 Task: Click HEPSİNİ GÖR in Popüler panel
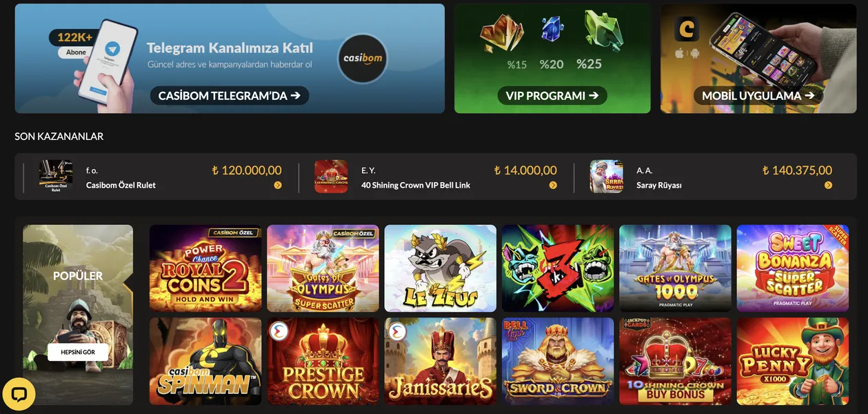[78, 352]
